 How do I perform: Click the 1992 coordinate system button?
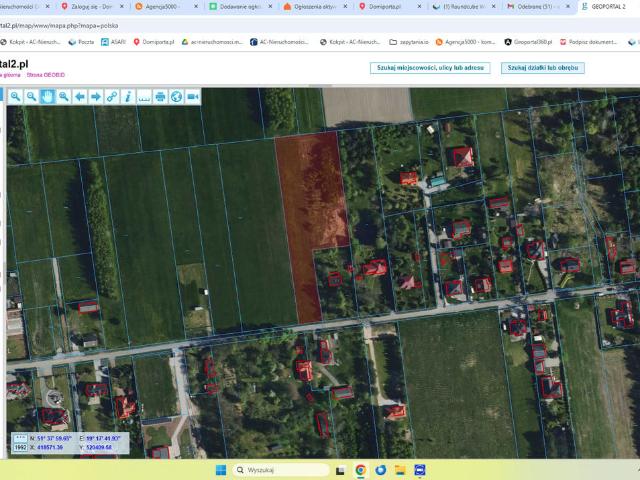[20, 447]
